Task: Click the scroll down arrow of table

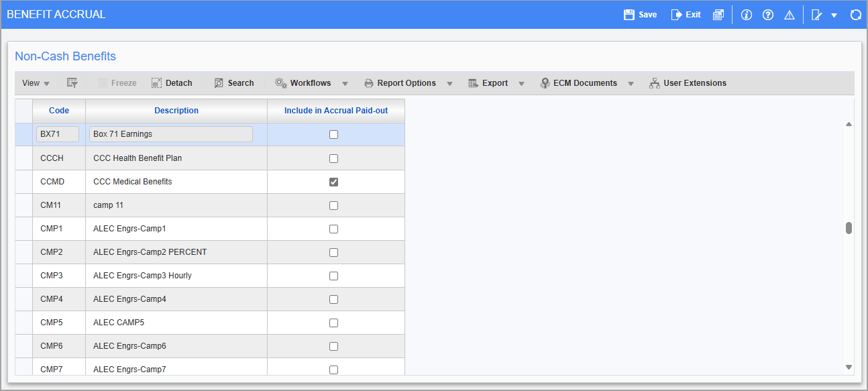Action: (849, 367)
